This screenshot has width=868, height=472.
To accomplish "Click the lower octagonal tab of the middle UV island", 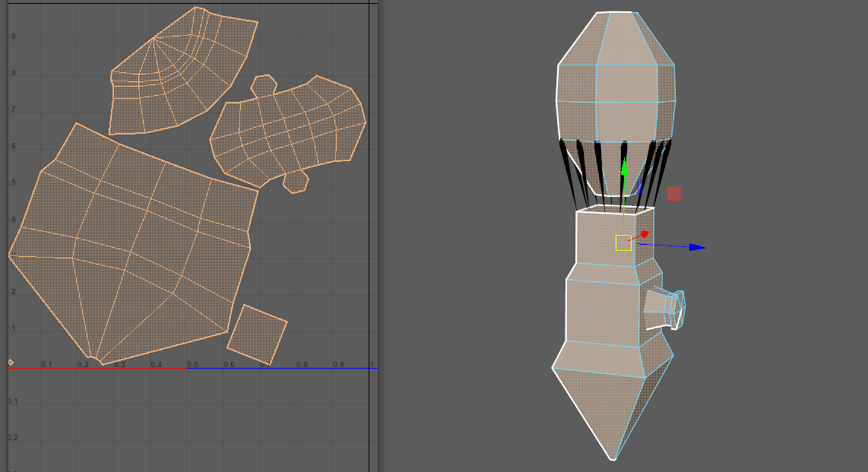I will point(296,181).
